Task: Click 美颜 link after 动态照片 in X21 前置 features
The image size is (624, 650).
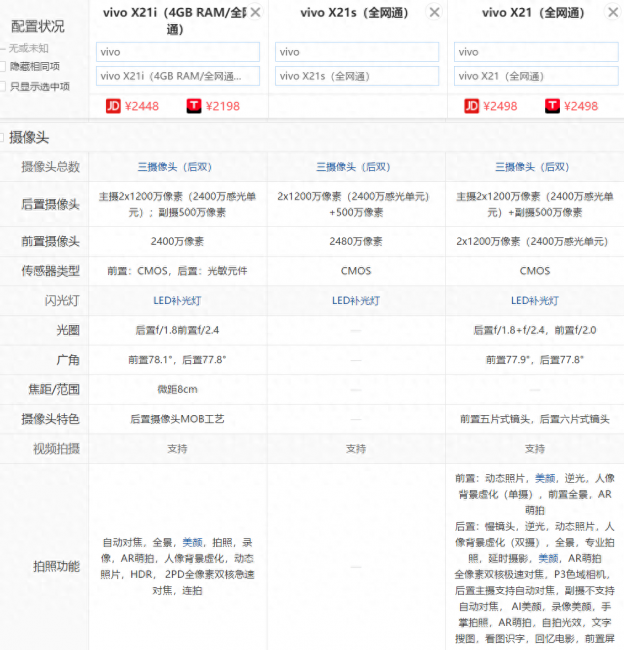Action: (545, 478)
